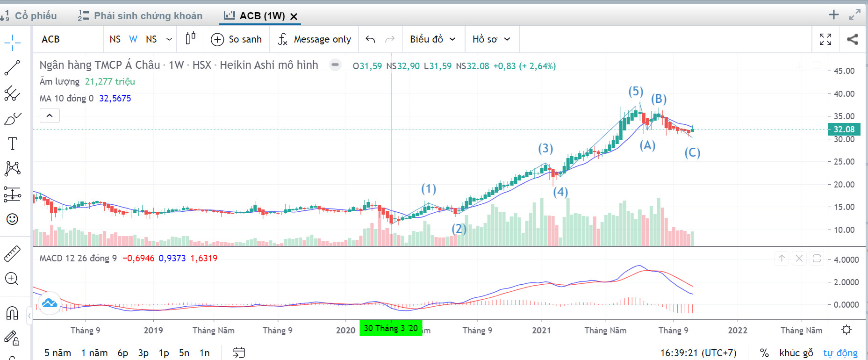Screen dimensions: 868x360
Task: Click the MA 10 đóng 0 legend
Action: click(66, 98)
